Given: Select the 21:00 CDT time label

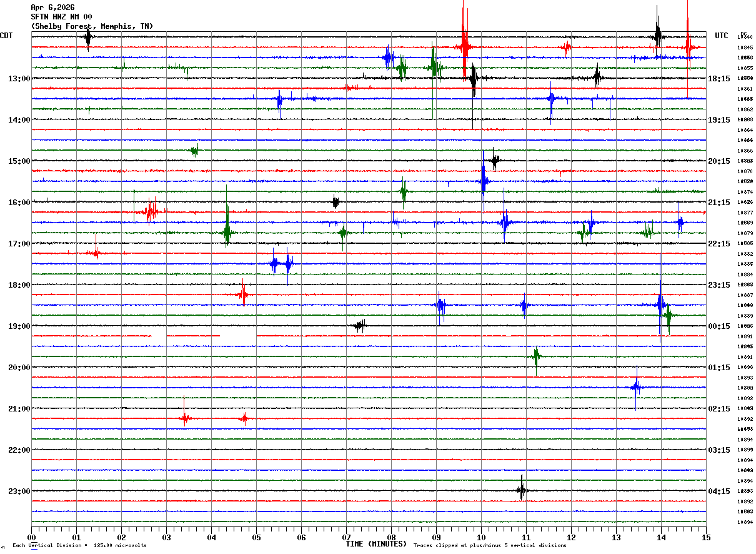Looking at the screenshot, I should tap(19, 409).
